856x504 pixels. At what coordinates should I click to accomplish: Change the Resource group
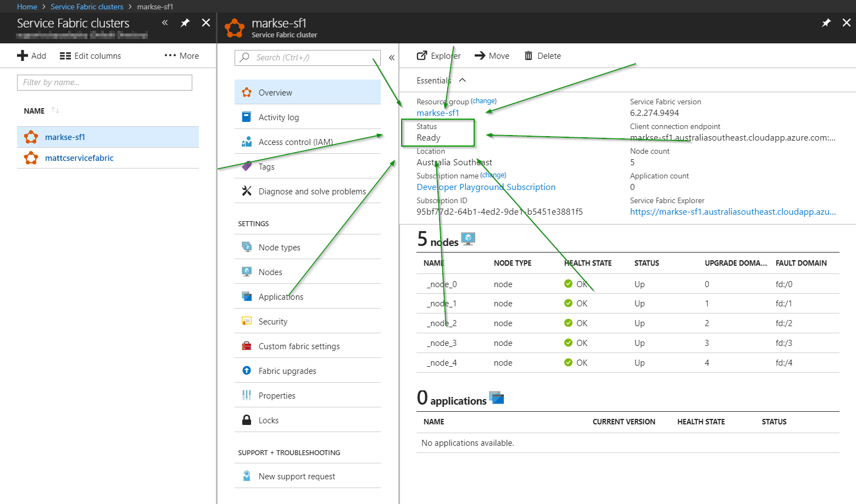pos(483,100)
